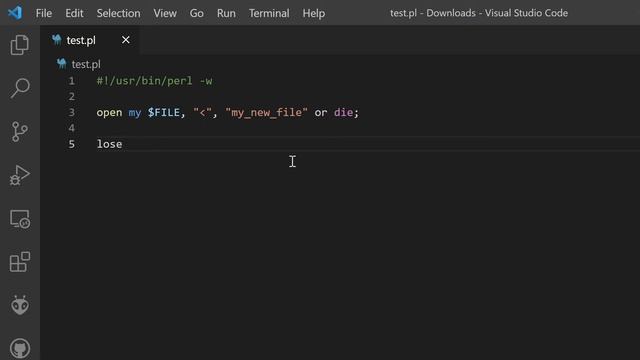This screenshot has height=360, width=640.
Task: Open the Search view icon
Action: coord(20,88)
